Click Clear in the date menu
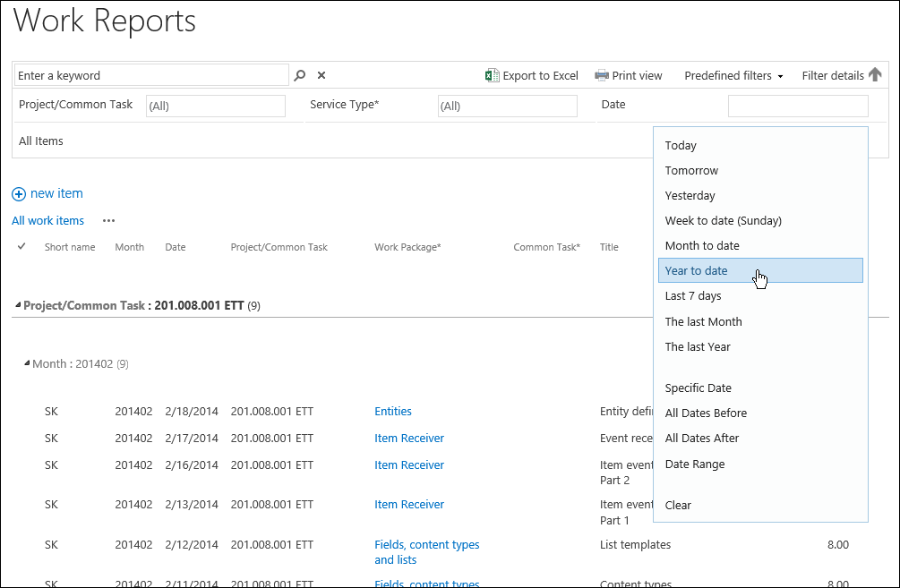Viewport: 900px width, 588px height. (x=678, y=506)
